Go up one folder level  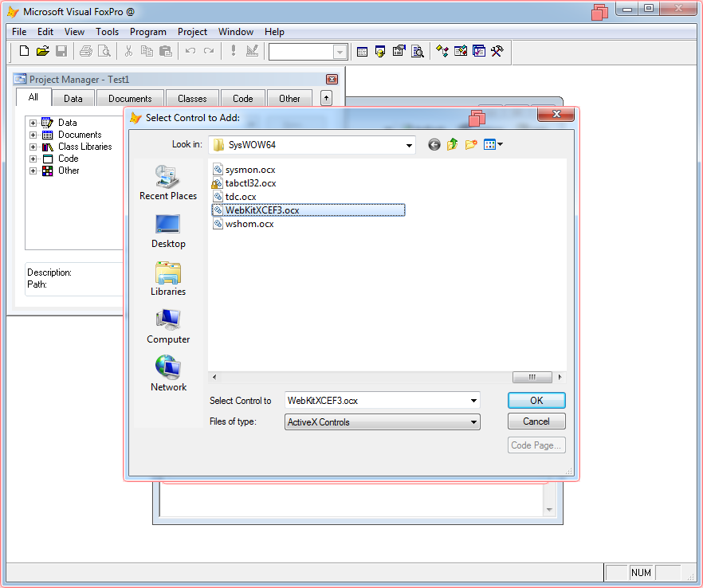(x=453, y=144)
